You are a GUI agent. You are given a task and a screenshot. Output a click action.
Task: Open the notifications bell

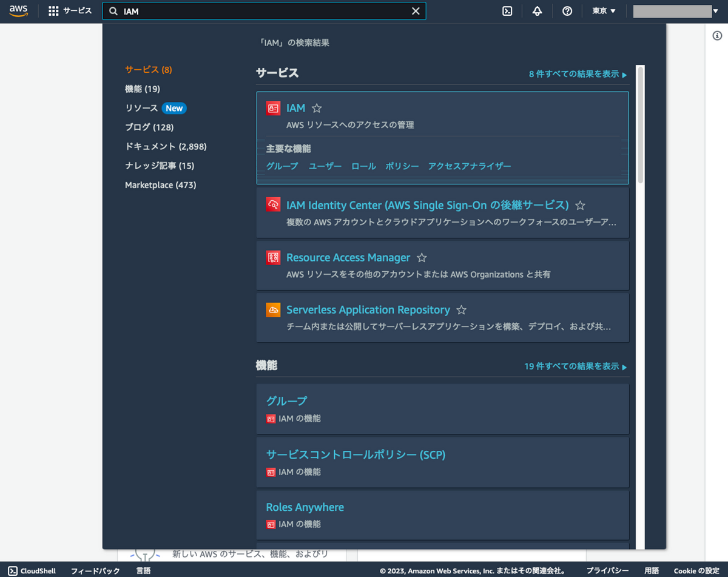537,11
